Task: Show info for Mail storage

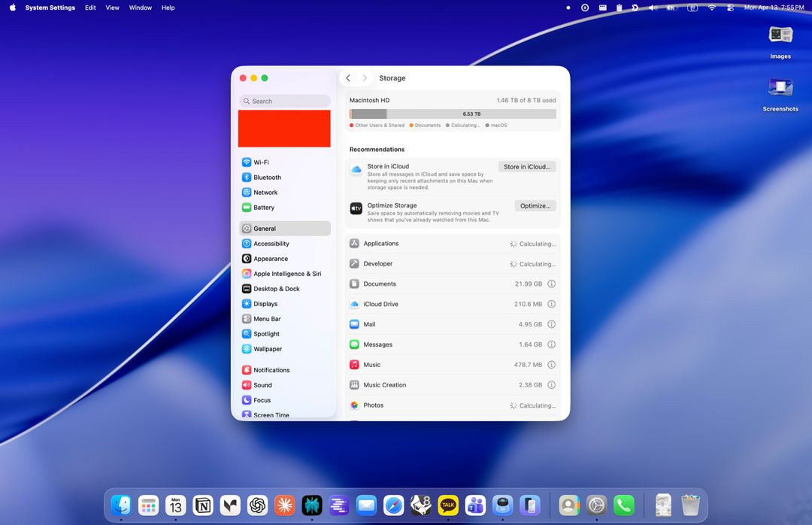Action: [552, 324]
